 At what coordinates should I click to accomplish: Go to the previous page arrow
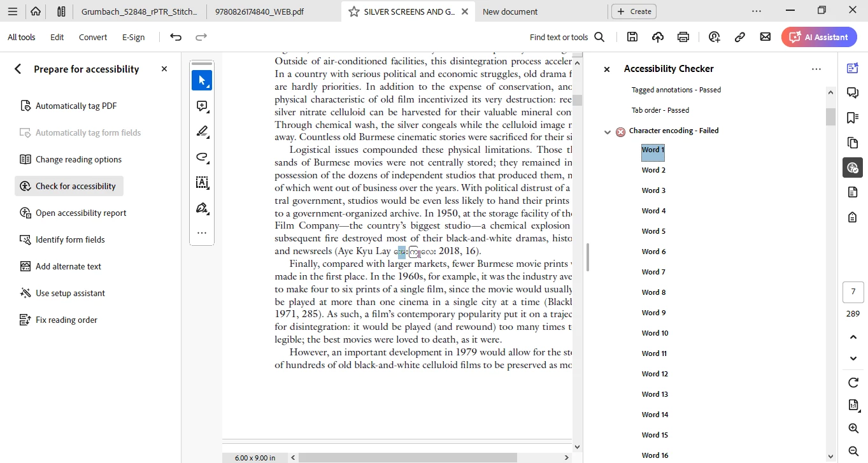[x=853, y=337]
